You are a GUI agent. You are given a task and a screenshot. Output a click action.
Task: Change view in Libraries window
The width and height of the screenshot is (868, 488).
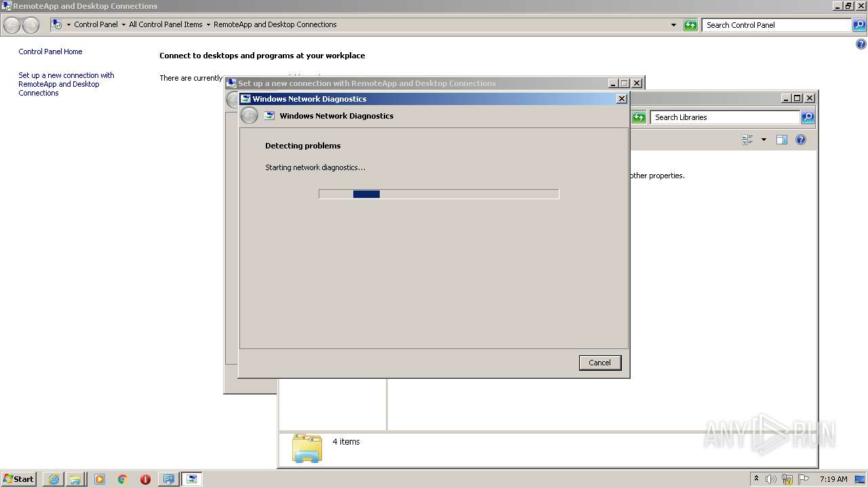(748, 140)
